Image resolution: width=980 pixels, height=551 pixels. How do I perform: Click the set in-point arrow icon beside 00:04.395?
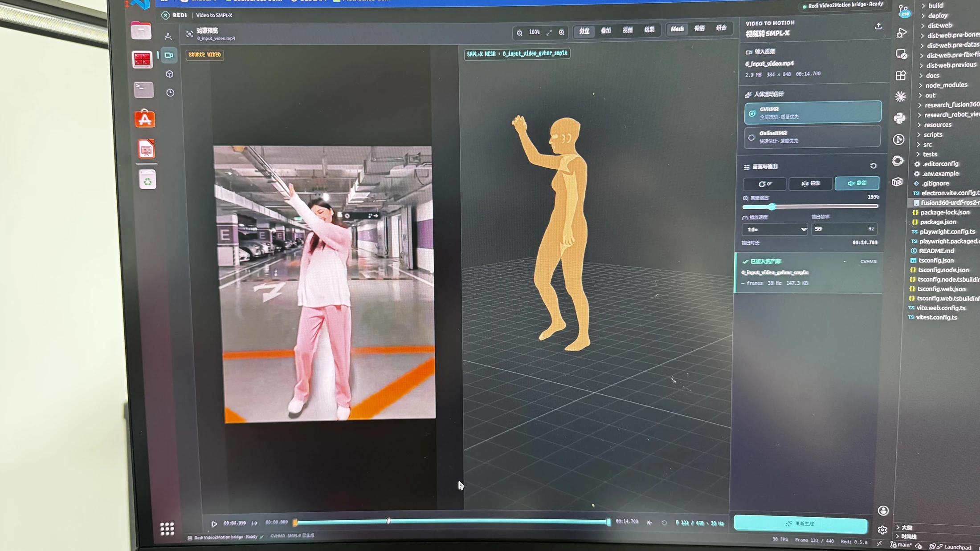click(255, 523)
